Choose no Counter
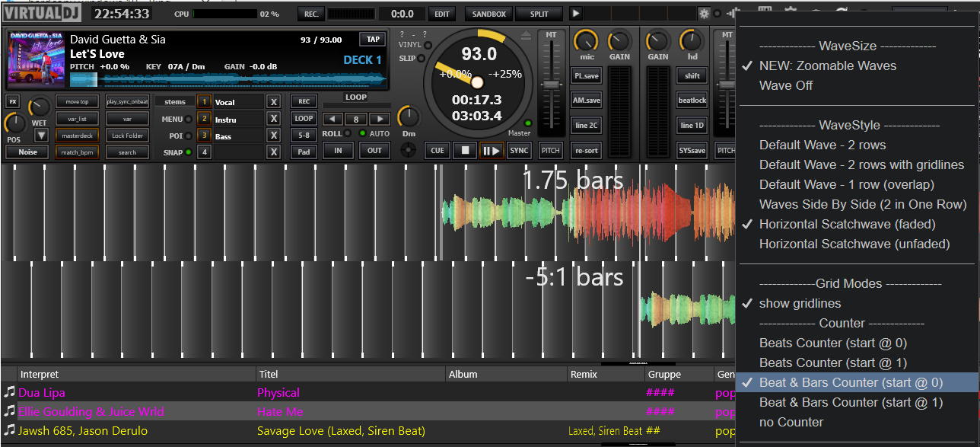The image size is (980, 447). coord(791,422)
